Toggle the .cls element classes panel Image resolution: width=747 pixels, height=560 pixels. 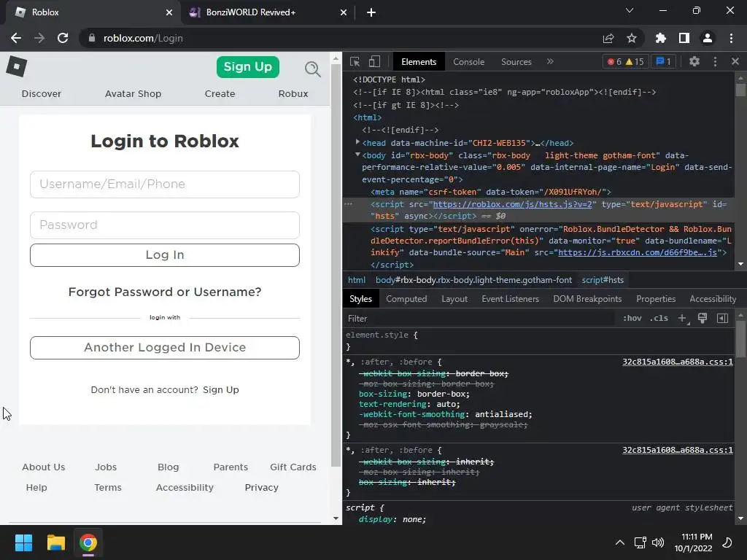[659, 318]
